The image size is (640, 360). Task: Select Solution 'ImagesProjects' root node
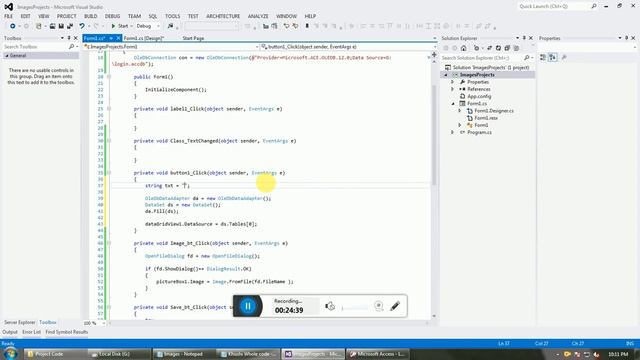pos(487,68)
